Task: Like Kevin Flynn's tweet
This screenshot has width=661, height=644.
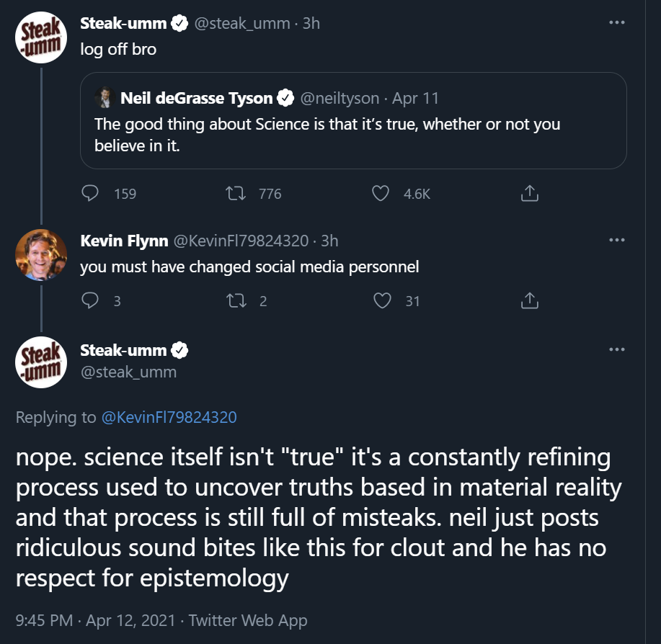Action: [381, 300]
